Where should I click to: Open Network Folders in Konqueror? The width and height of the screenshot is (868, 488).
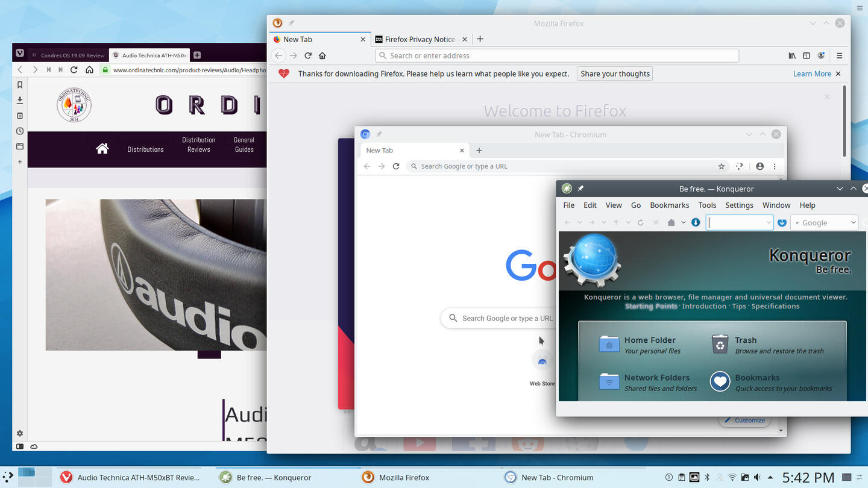click(648, 382)
